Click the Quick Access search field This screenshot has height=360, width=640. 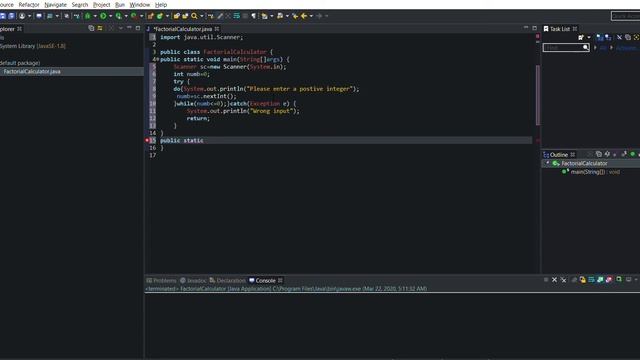pyautogui.click(x=625, y=16)
